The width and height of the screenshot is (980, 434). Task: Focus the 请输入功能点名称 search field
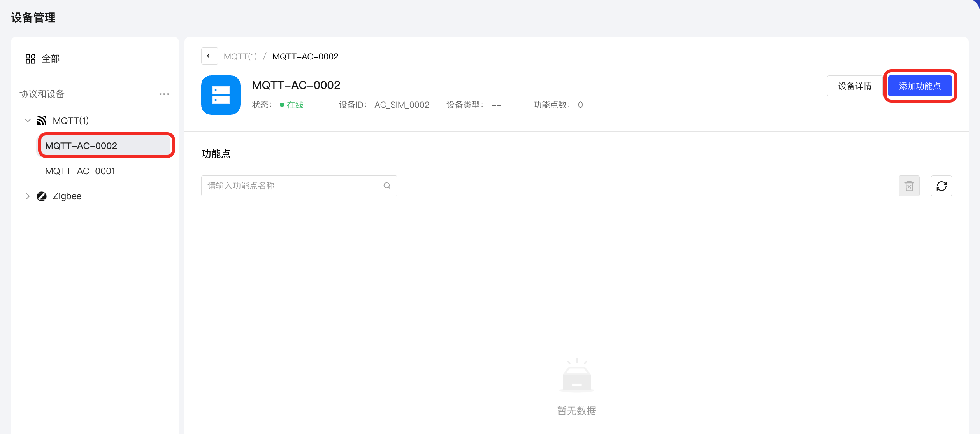pos(299,186)
